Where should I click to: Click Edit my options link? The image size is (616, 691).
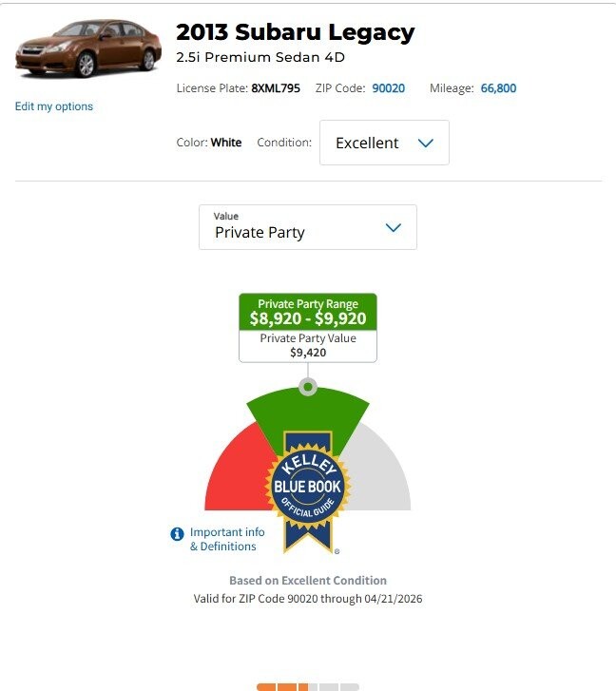click(54, 106)
